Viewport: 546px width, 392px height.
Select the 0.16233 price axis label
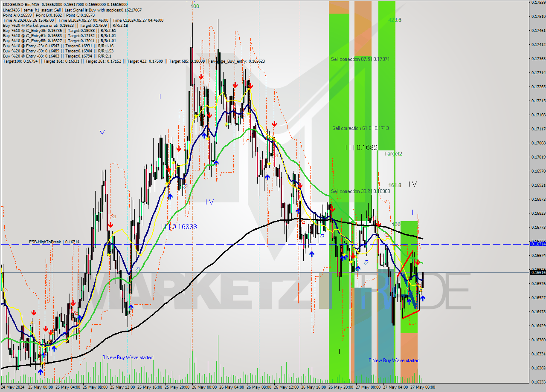539,382
